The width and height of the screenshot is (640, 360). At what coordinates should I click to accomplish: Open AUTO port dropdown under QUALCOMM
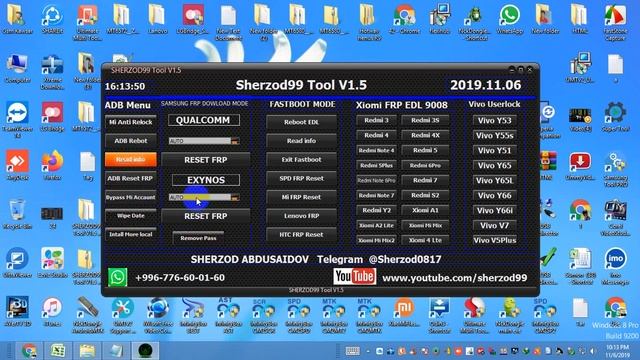(204, 141)
